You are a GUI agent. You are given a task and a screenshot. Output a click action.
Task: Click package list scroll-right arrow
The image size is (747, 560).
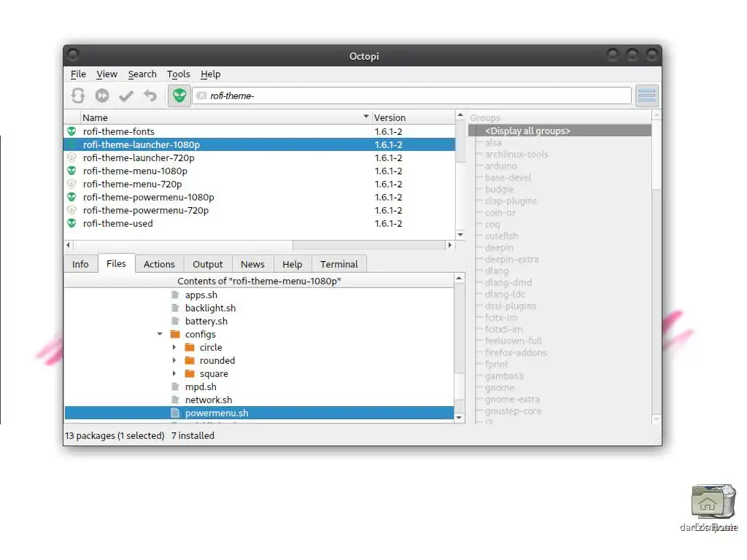coord(449,245)
